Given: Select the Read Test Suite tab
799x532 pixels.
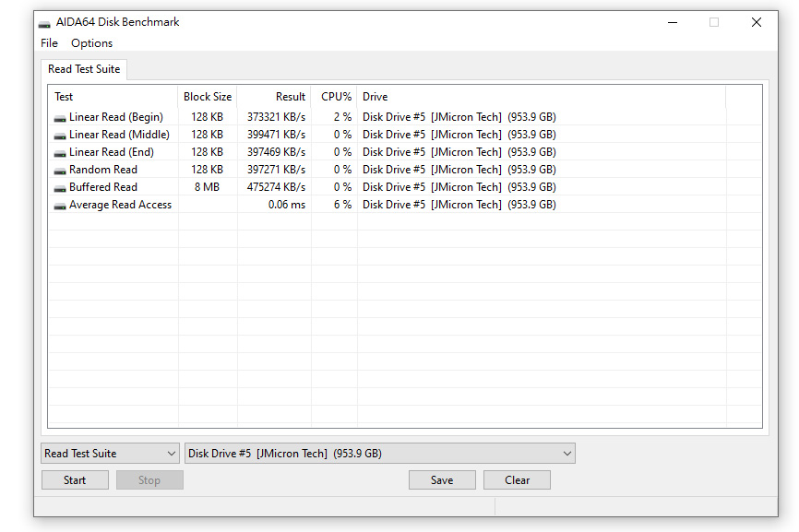Looking at the screenshot, I should tap(84, 69).
